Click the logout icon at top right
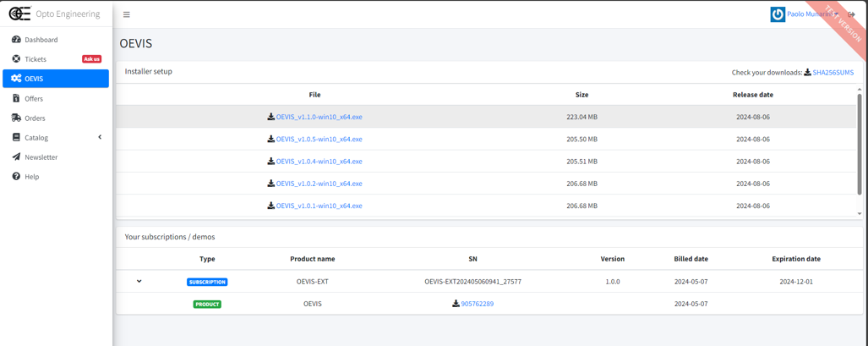This screenshot has height=346, width=868. (x=851, y=14)
